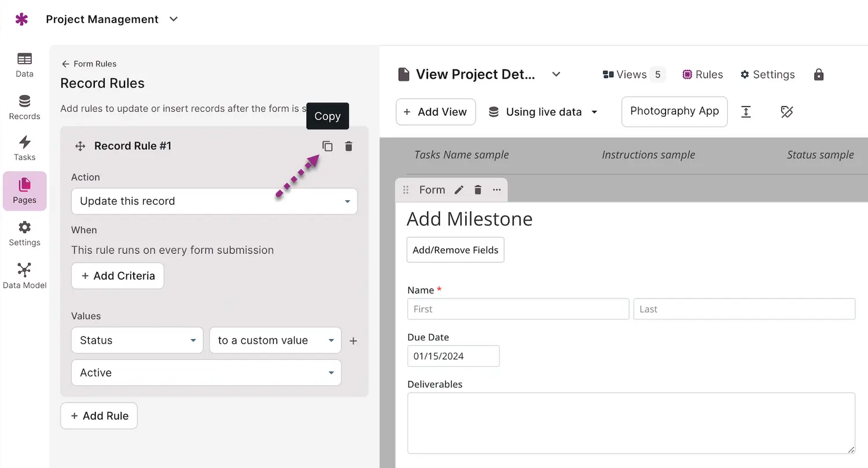Open the Data Model sidebar item
Viewport: 868px width, 468px height.
24,275
